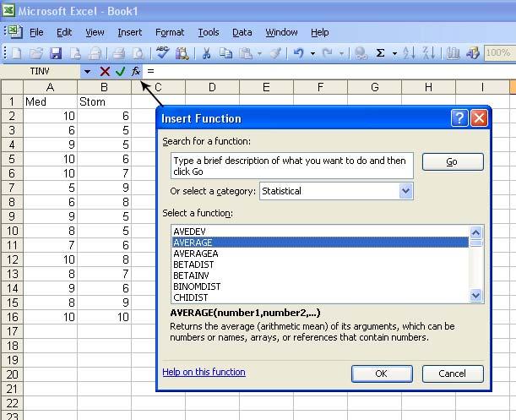Sort ascending with the A-Z icon
This screenshot has width=516, height=420.
point(409,53)
